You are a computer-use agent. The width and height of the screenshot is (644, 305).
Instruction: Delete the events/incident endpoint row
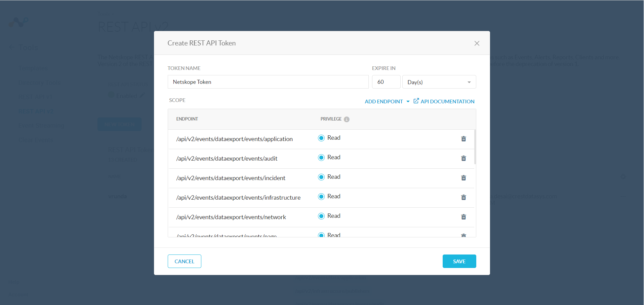click(464, 178)
